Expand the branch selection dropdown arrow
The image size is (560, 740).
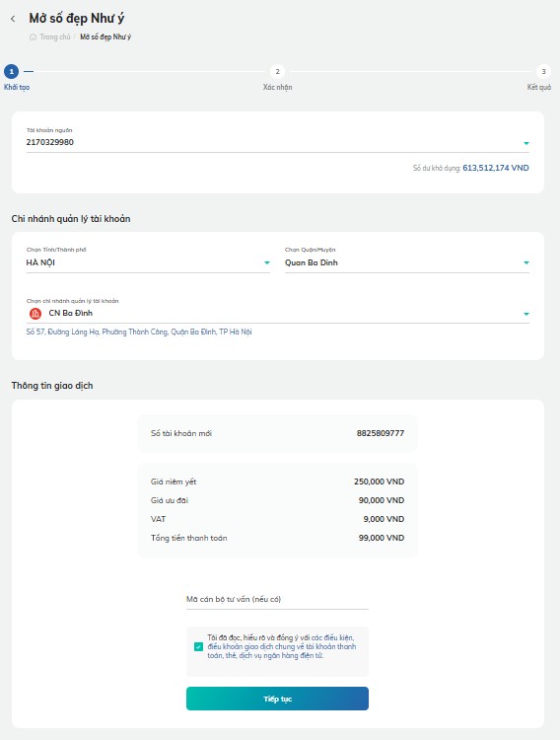coord(526,314)
